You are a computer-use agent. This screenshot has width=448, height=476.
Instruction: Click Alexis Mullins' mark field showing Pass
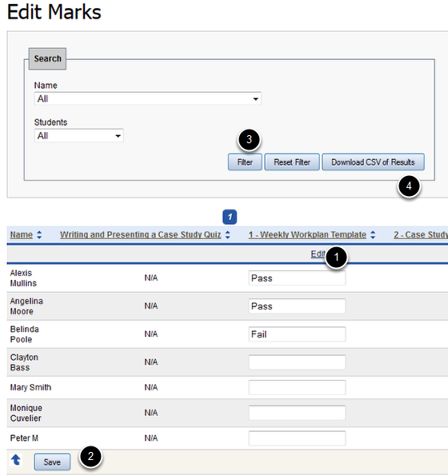(297, 278)
